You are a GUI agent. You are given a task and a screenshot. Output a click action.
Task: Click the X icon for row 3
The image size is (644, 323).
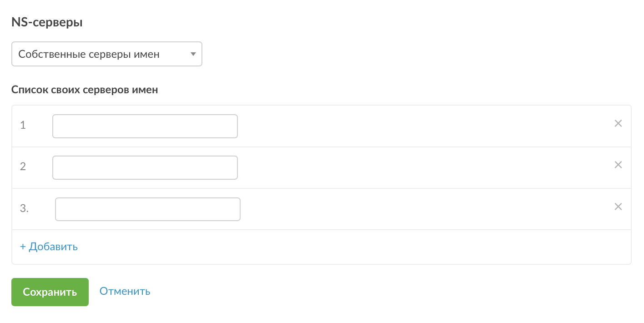[x=618, y=207]
